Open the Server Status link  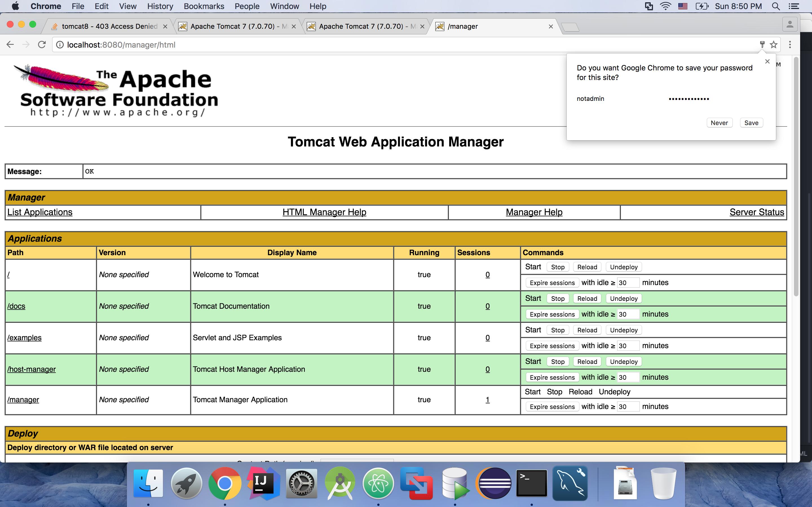tap(757, 212)
